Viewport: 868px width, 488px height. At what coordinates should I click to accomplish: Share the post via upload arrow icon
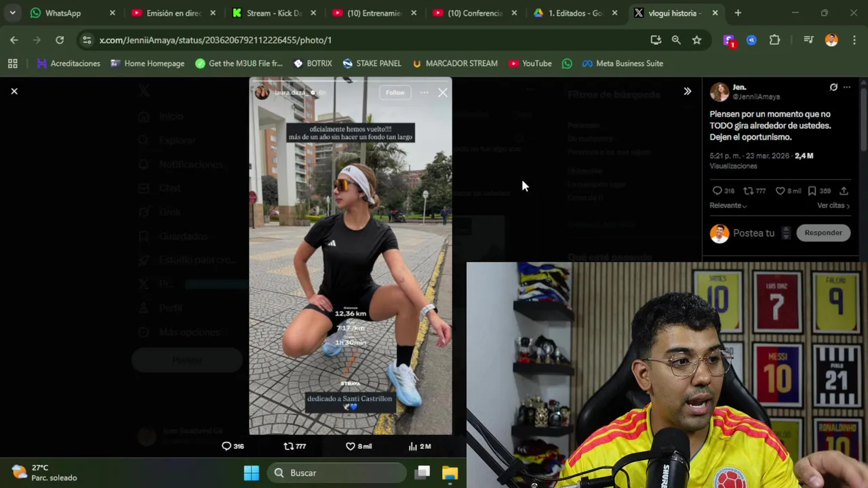(x=844, y=191)
